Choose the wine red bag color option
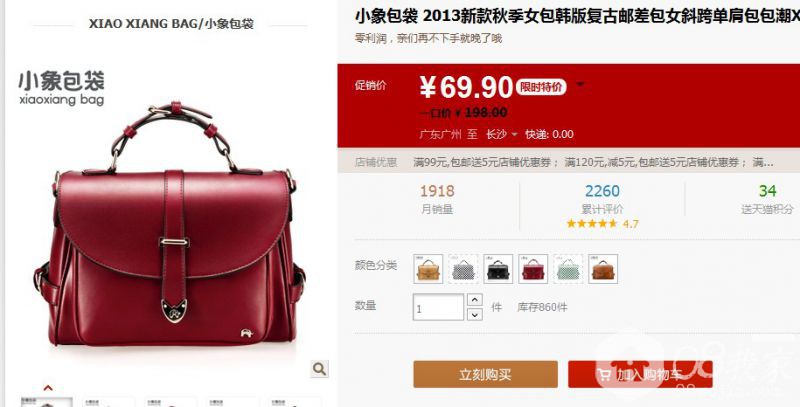800x407 pixels. point(533,269)
